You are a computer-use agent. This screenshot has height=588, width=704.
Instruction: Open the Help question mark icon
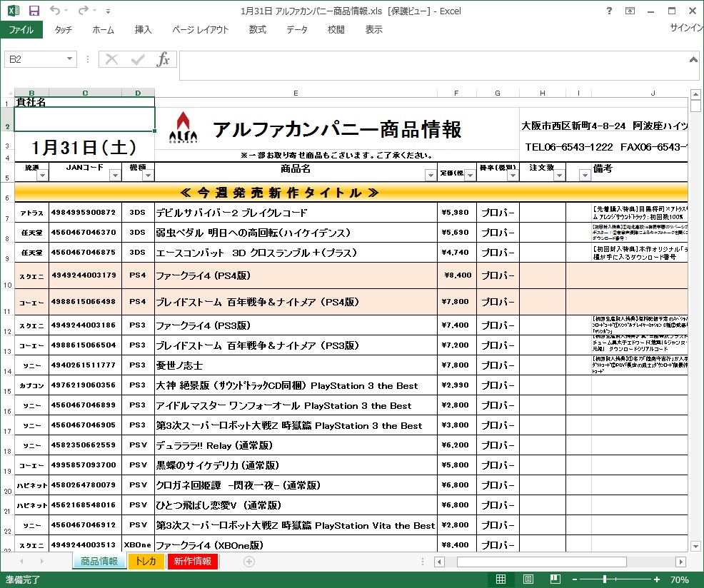[609, 11]
